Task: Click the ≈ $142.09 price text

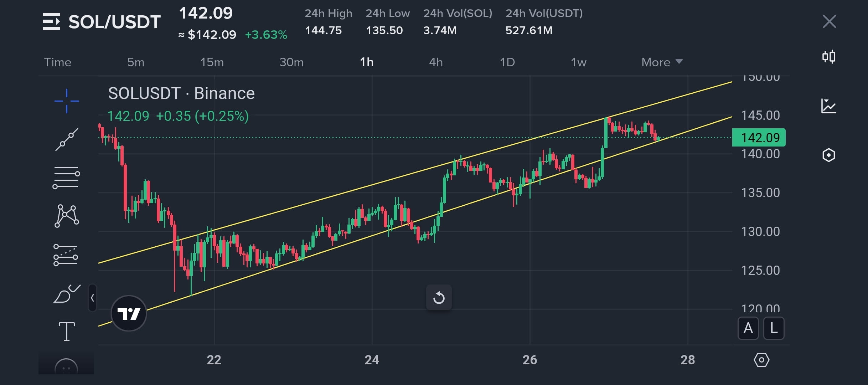Action: [207, 35]
